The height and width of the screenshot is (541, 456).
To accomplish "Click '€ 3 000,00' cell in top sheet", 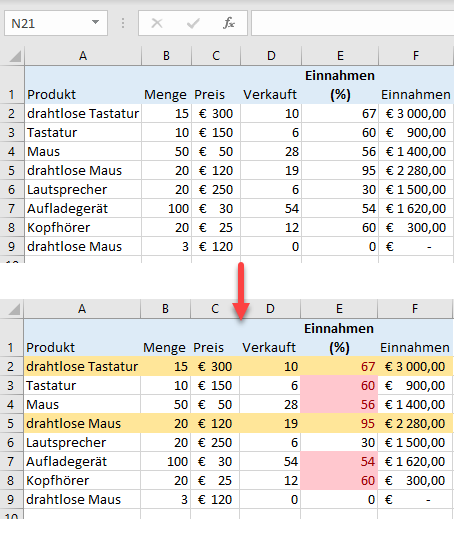I will [416, 114].
